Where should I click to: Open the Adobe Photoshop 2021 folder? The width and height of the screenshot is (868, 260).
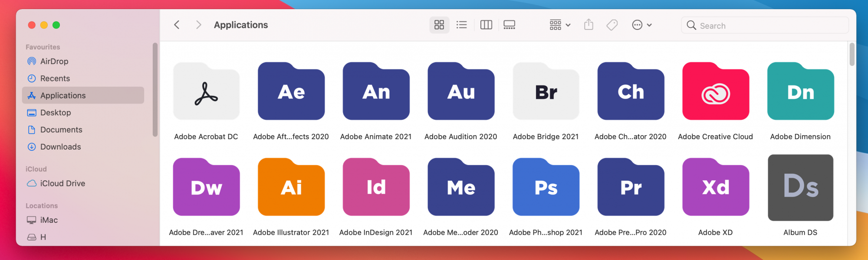click(546, 188)
